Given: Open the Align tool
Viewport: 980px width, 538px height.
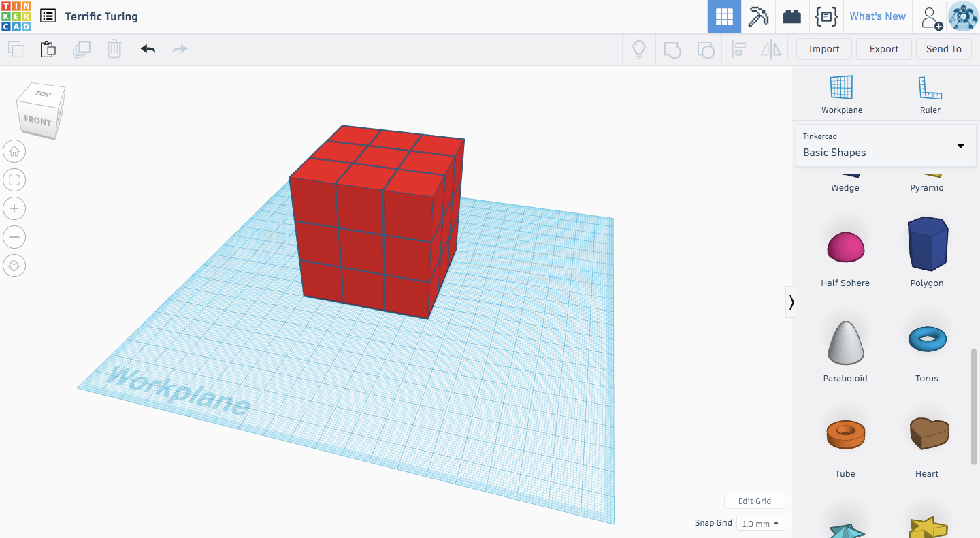Looking at the screenshot, I should click(738, 49).
